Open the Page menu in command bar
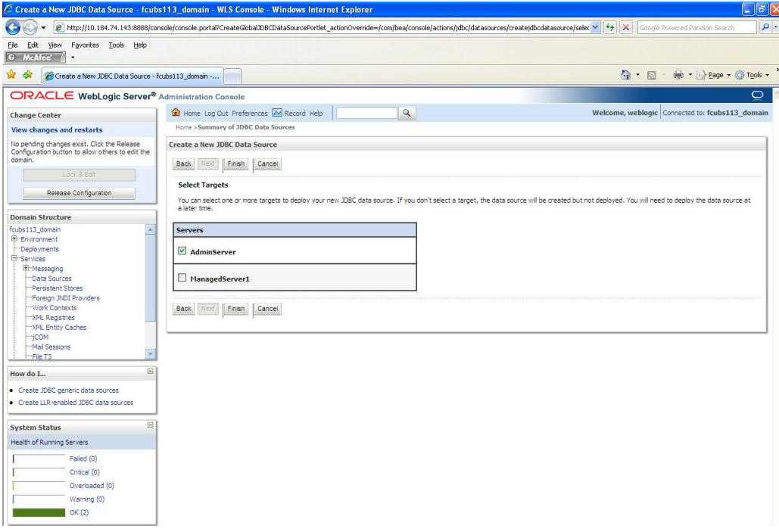The height and width of the screenshot is (532, 779). (713, 75)
